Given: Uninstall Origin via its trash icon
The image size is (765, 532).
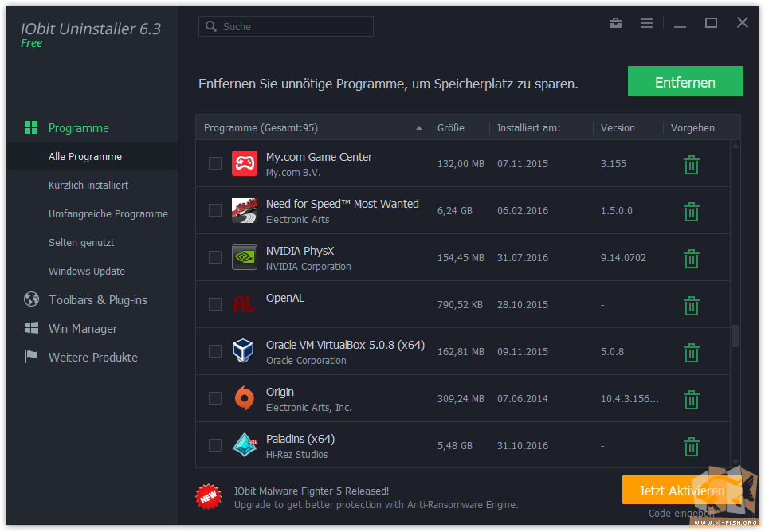Looking at the screenshot, I should tap(692, 399).
